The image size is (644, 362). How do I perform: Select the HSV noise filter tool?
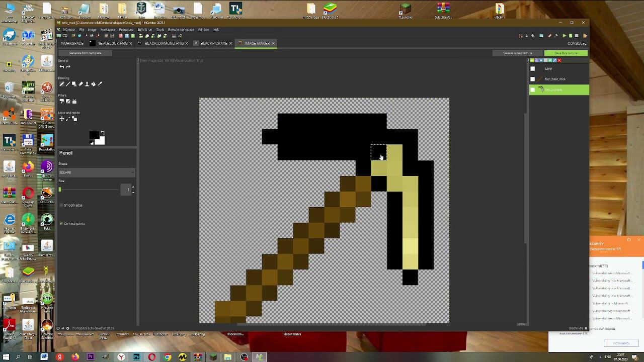pos(74,102)
